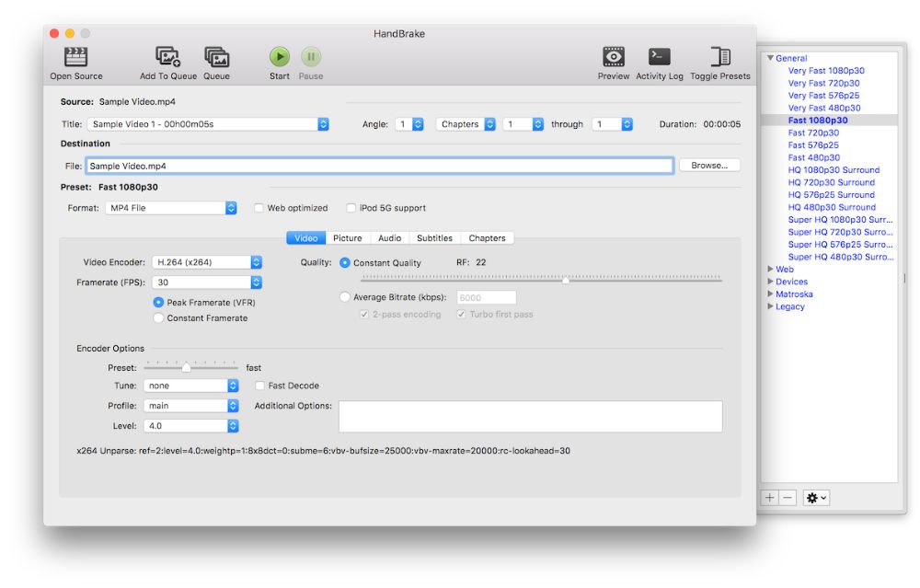Expand the Web presets group
Screen dimensions: 920x588
tap(770, 269)
